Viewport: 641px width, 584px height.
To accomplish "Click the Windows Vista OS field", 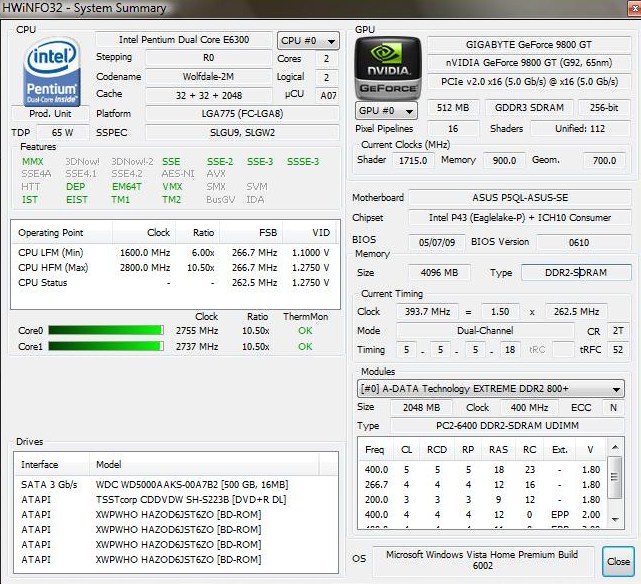I will pos(482,560).
